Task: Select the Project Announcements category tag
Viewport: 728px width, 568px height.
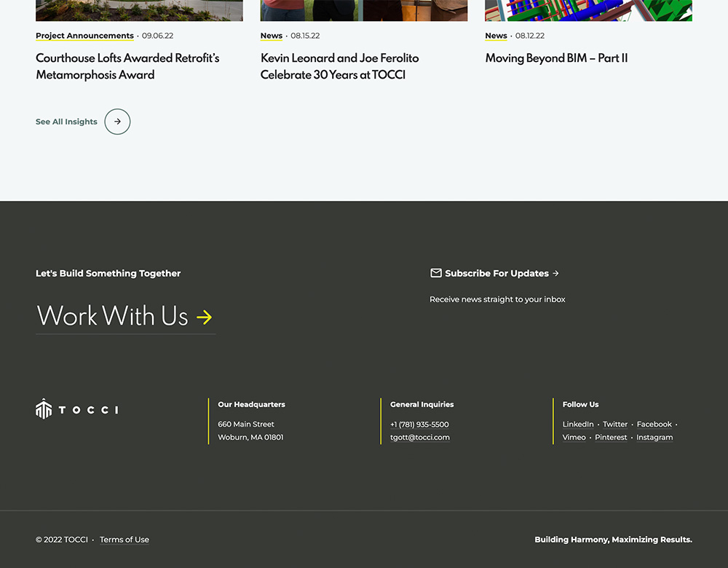Action: pyautogui.click(x=84, y=36)
